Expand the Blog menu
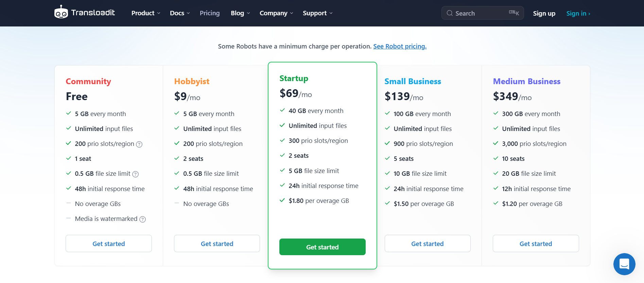The image size is (644, 283). (x=240, y=13)
